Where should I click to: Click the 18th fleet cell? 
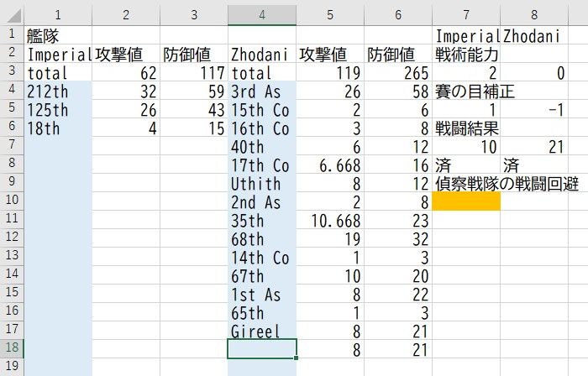(x=58, y=128)
